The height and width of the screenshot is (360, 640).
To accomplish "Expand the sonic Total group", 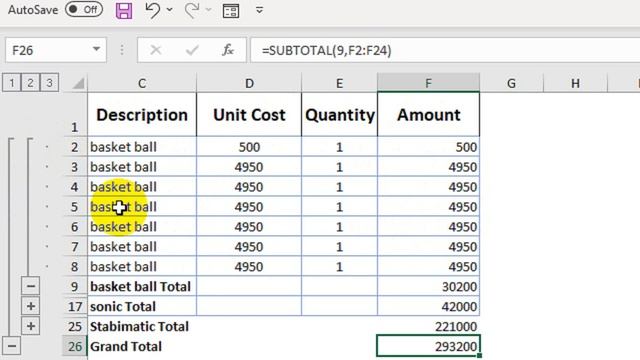I will (31, 306).
